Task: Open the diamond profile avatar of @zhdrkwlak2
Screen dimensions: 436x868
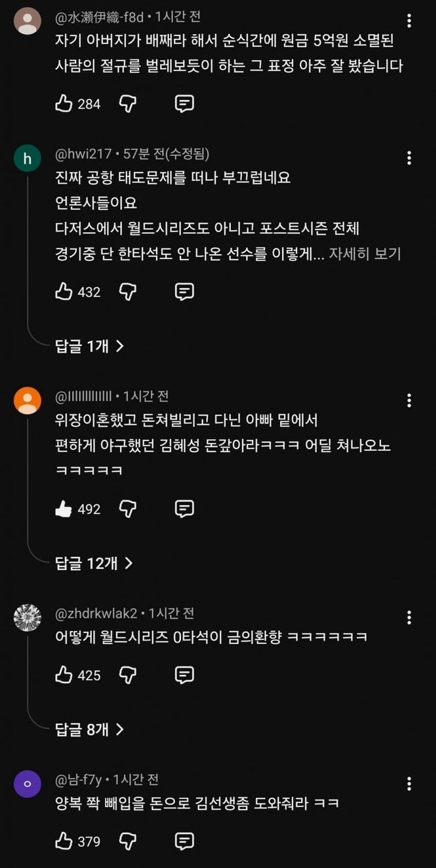Action: tap(27, 617)
